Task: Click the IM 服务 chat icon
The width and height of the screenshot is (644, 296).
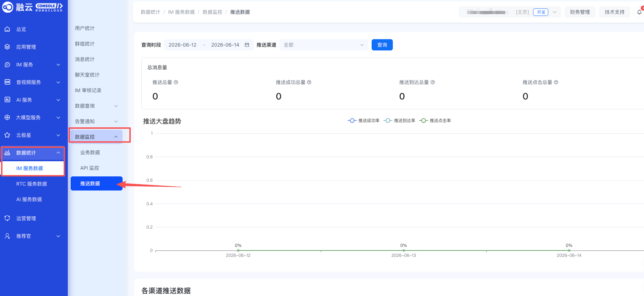Action: [7, 65]
